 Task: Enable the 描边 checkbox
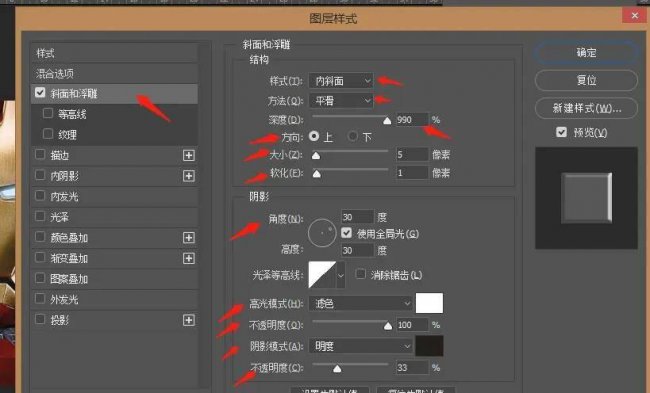pos(40,154)
